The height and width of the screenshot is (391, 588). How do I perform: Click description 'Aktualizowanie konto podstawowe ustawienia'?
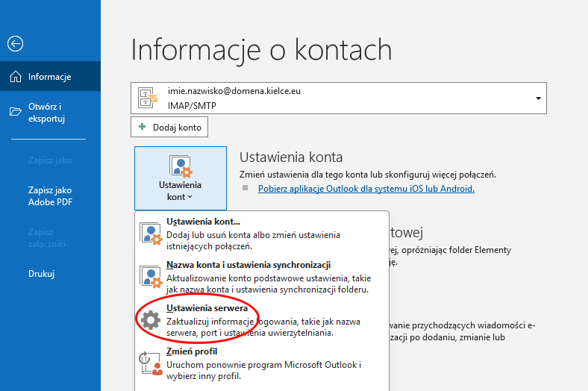(x=257, y=278)
